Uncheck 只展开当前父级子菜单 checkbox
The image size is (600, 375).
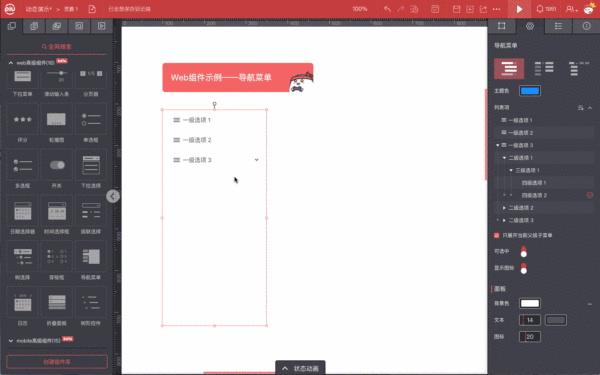pyautogui.click(x=497, y=235)
